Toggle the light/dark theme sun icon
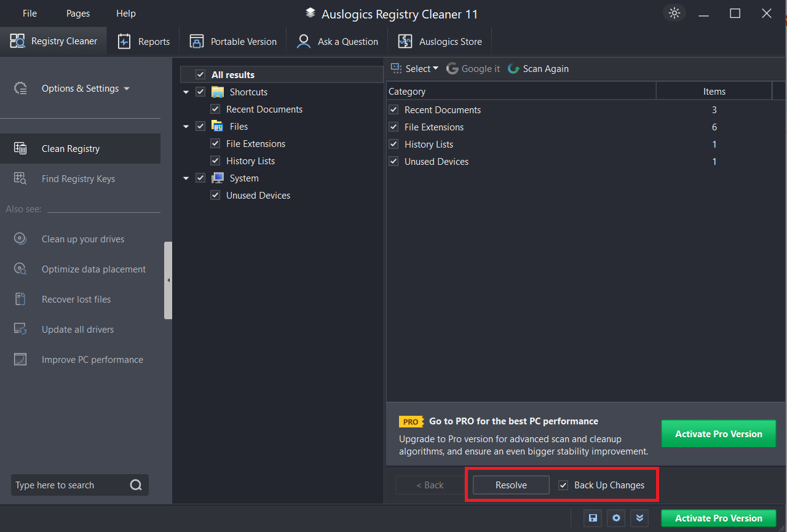The image size is (787, 532). pyautogui.click(x=674, y=13)
